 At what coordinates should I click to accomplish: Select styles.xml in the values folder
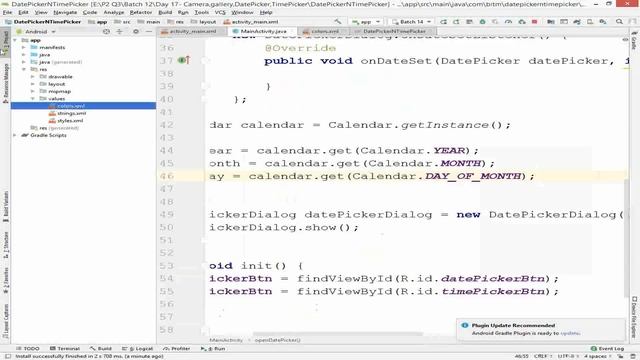70,120
